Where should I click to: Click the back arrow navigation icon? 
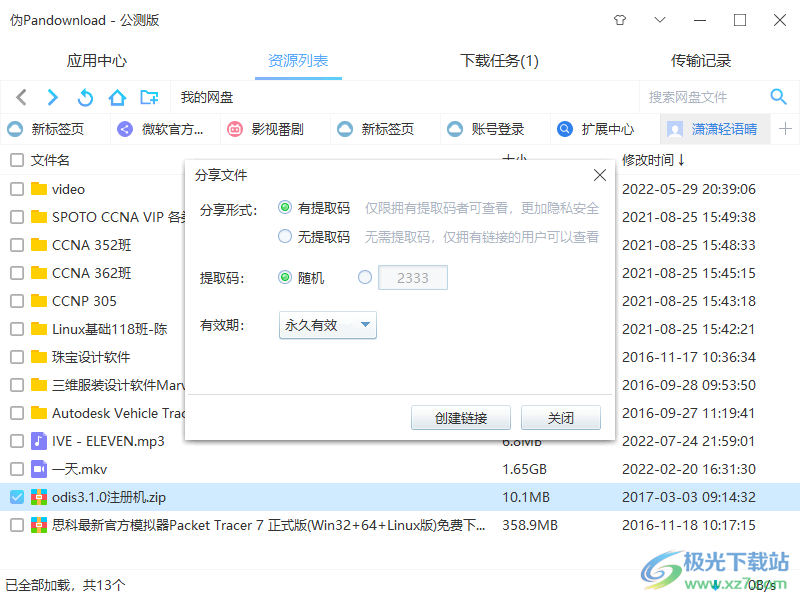(20, 97)
